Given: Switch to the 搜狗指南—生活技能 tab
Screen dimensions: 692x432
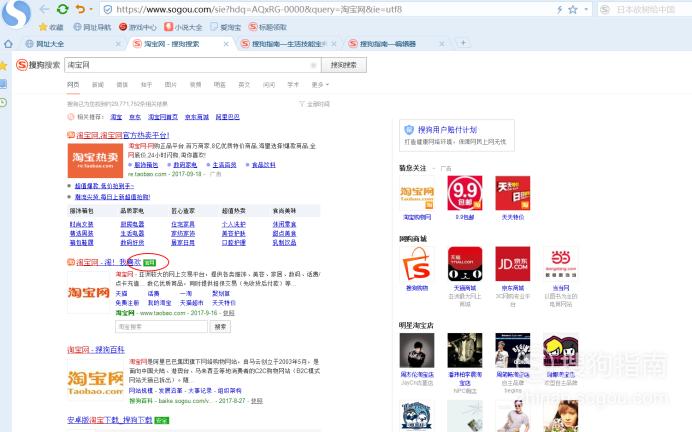Looking at the screenshot, I should pyautogui.click(x=287, y=44).
